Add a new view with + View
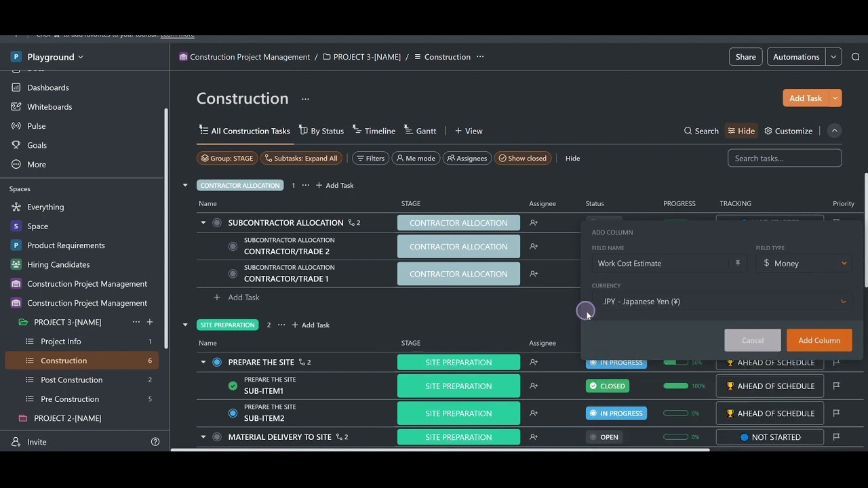868x488 pixels. click(x=469, y=131)
